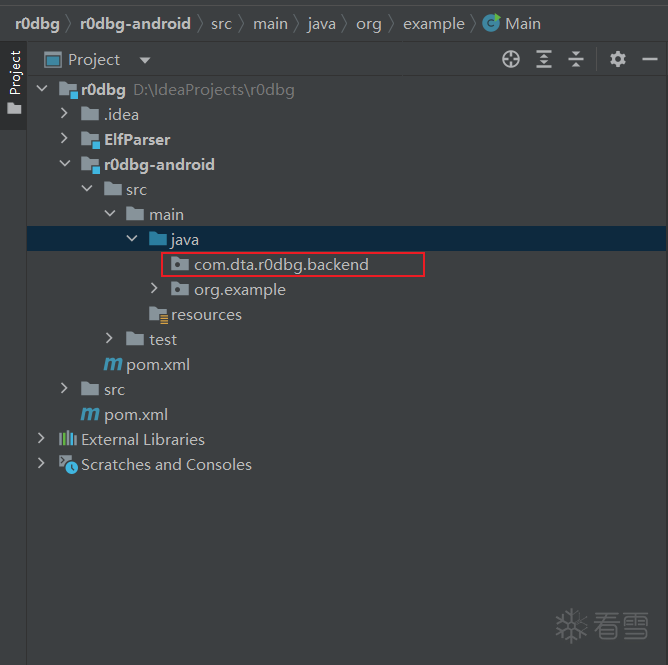This screenshot has height=665, width=668.
Task: Expand the .idea folder
Action: (x=64, y=113)
